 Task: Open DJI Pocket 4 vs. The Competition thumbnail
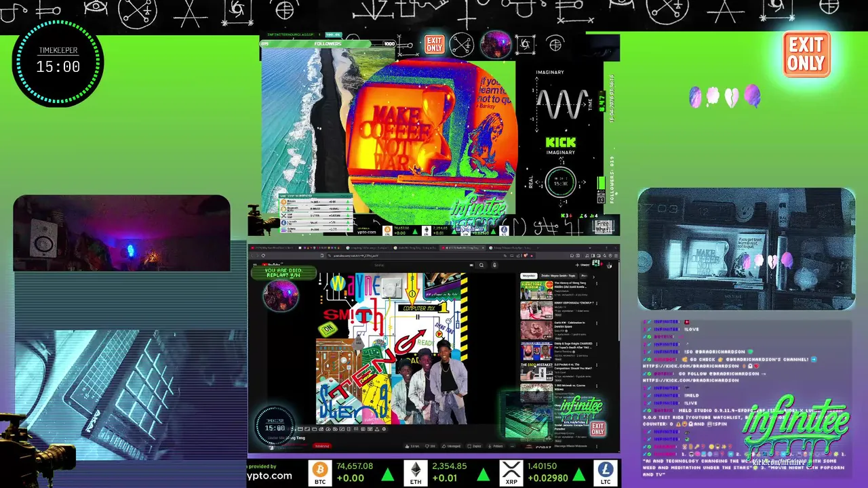click(536, 373)
